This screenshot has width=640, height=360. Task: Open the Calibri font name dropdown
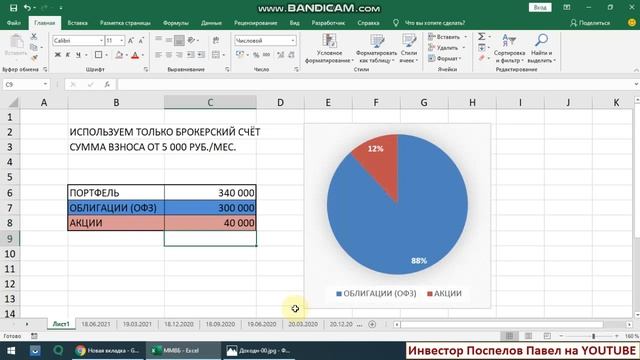pos(101,40)
